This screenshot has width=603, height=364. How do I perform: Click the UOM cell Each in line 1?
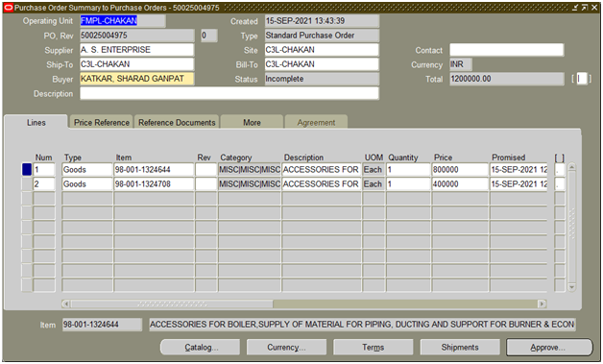coord(374,169)
